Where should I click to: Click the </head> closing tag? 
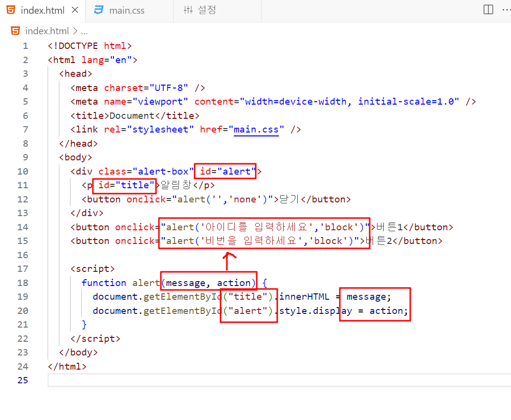78,144
